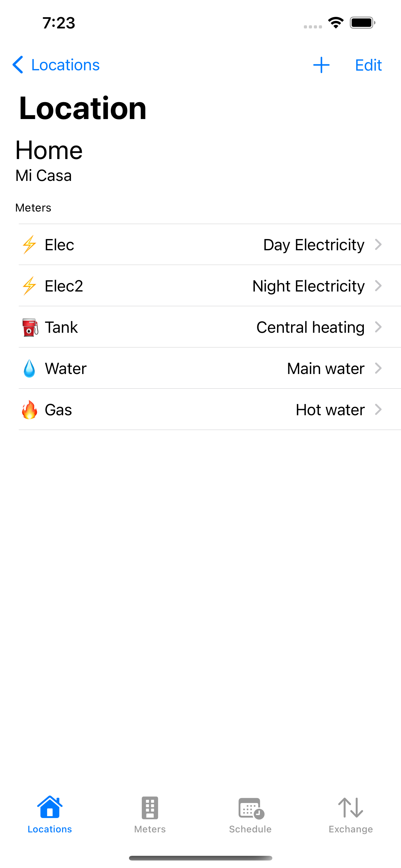
Task: Tap the water droplet icon
Action: click(x=29, y=368)
